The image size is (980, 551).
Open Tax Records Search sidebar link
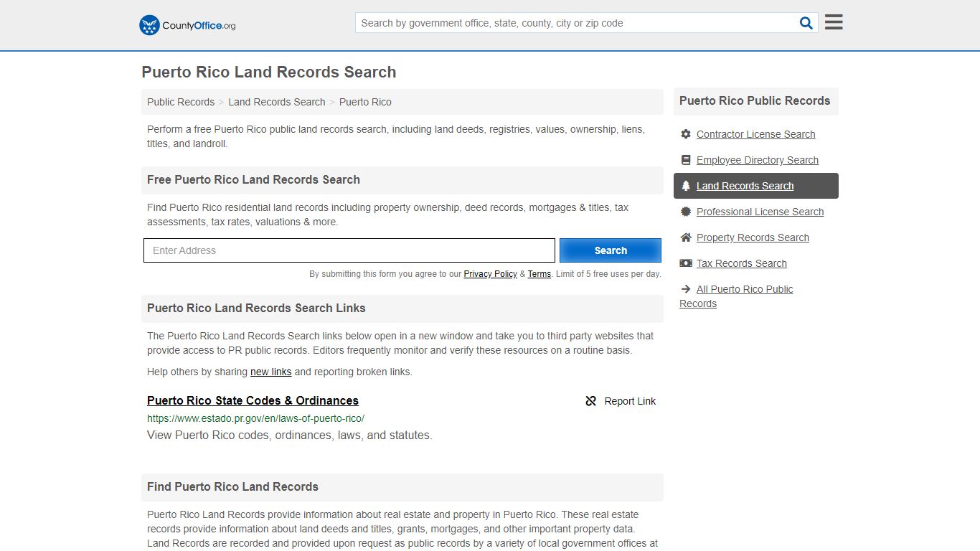742,263
